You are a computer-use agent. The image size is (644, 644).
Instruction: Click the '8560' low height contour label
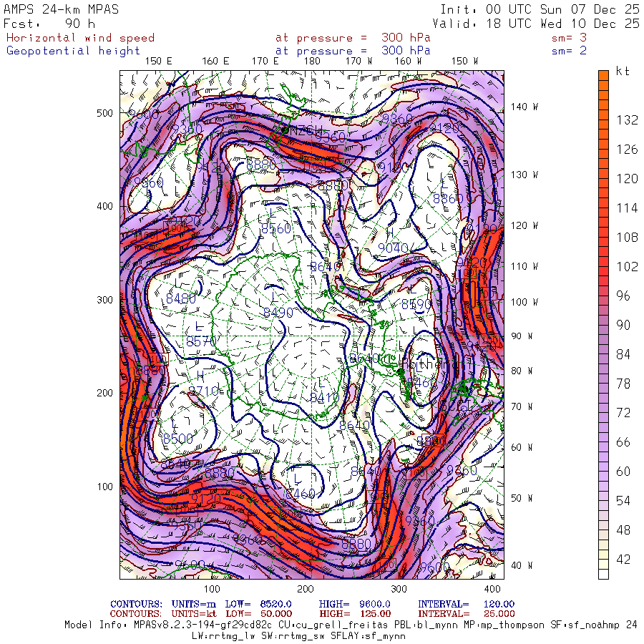[276, 228]
